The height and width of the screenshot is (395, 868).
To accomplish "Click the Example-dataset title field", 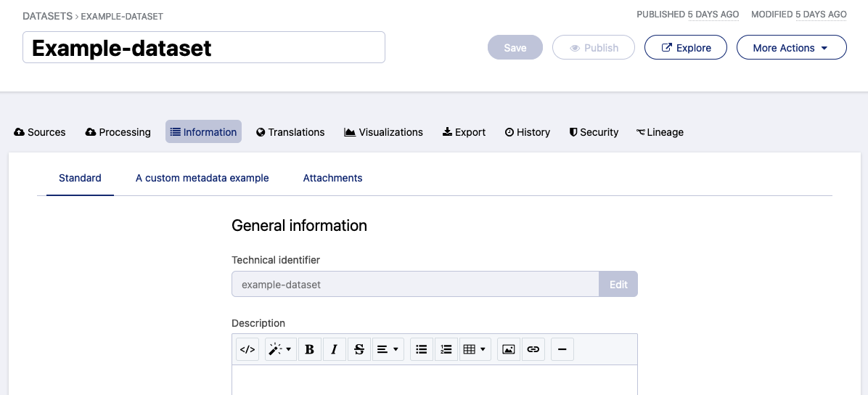I will 203,48.
